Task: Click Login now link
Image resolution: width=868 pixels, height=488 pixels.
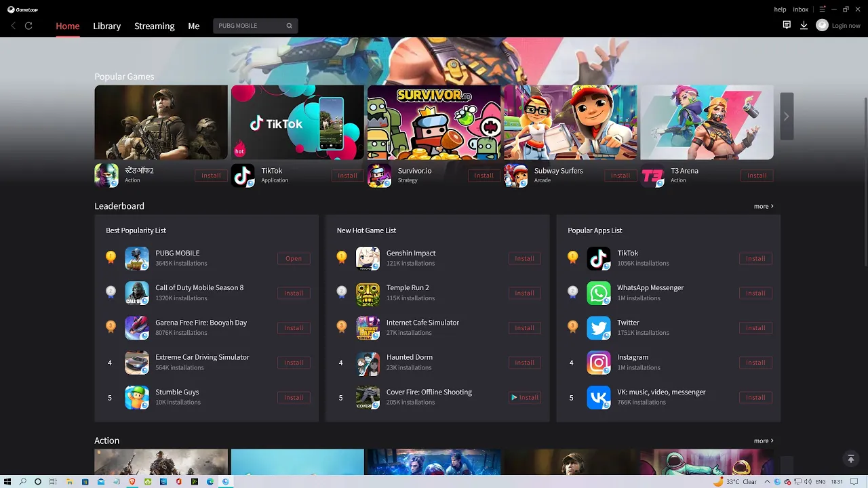Action: point(846,26)
